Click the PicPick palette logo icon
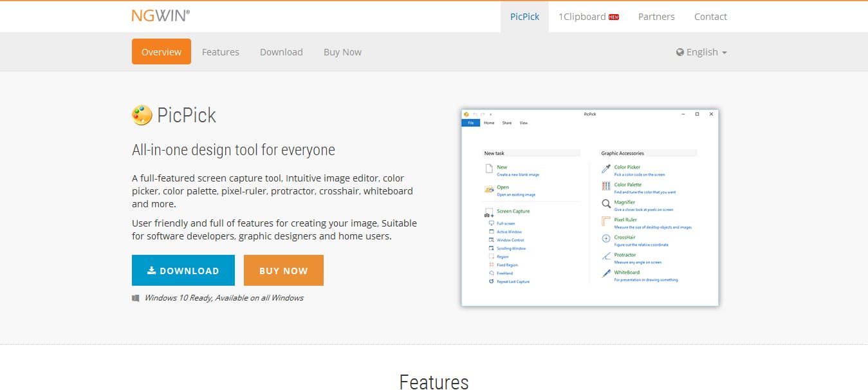 click(x=142, y=115)
